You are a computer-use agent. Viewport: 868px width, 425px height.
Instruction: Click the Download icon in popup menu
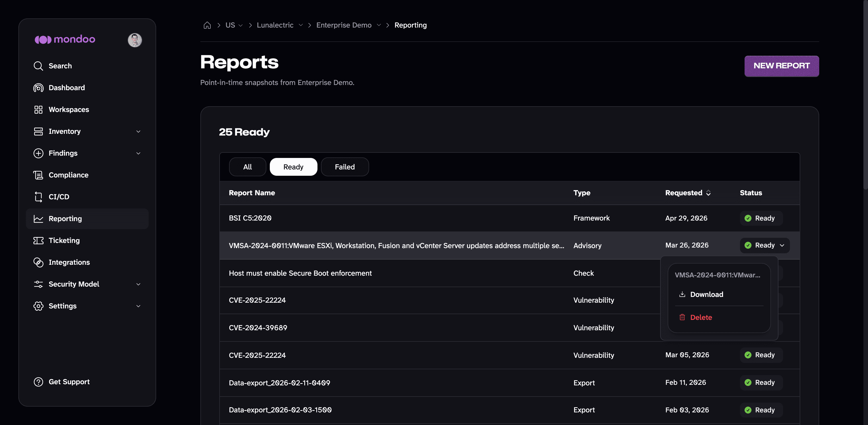(x=682, y=294)
